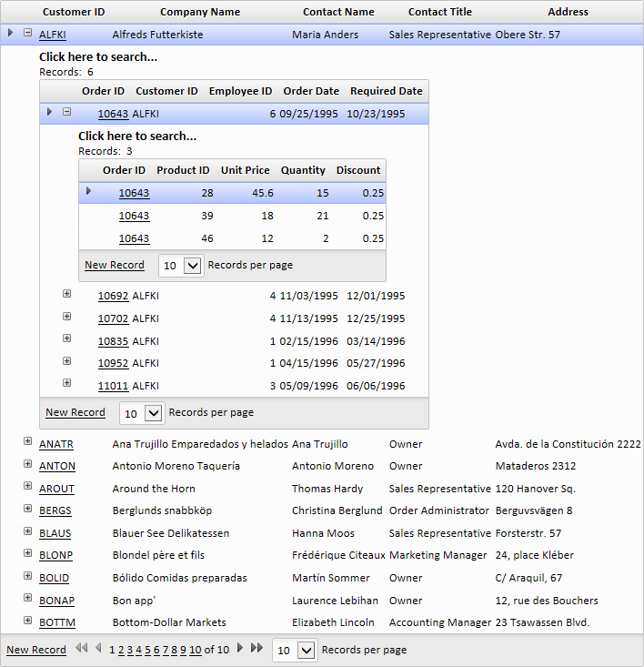Open records per page dropdown in orders grid
This screenshot has width=644, height=667.
[x=153, y=413]
